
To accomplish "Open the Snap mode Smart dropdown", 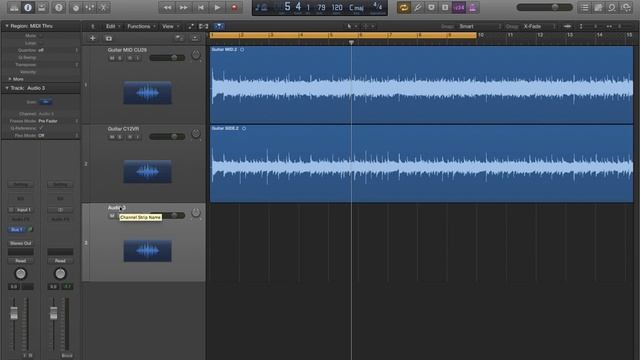I will [479, 26].
